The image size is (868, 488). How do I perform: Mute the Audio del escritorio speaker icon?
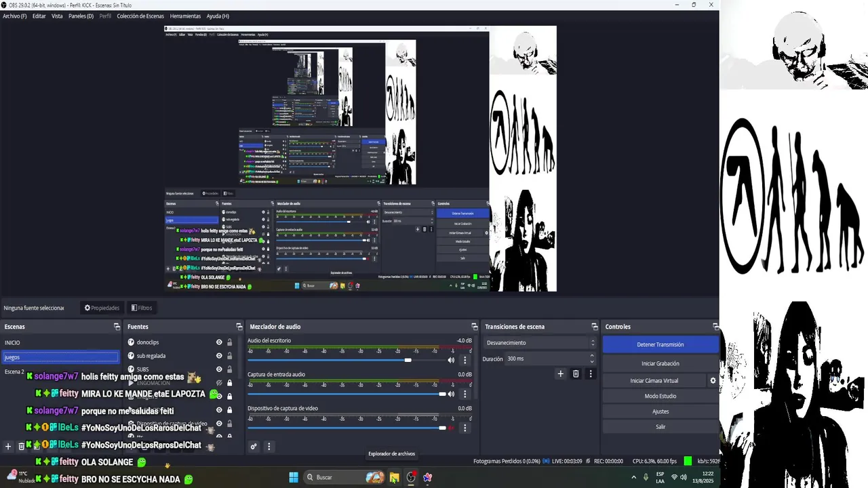451,360
